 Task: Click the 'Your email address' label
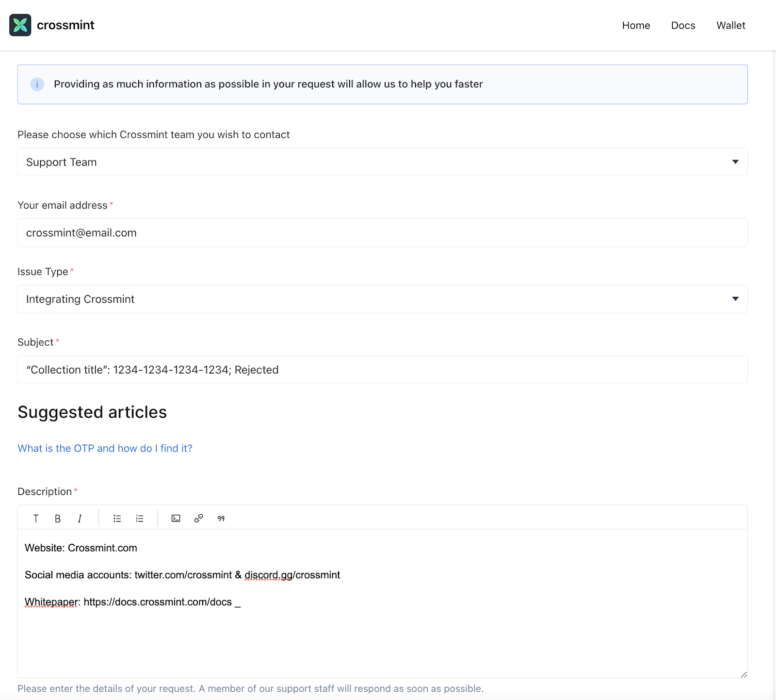point(63,205)
